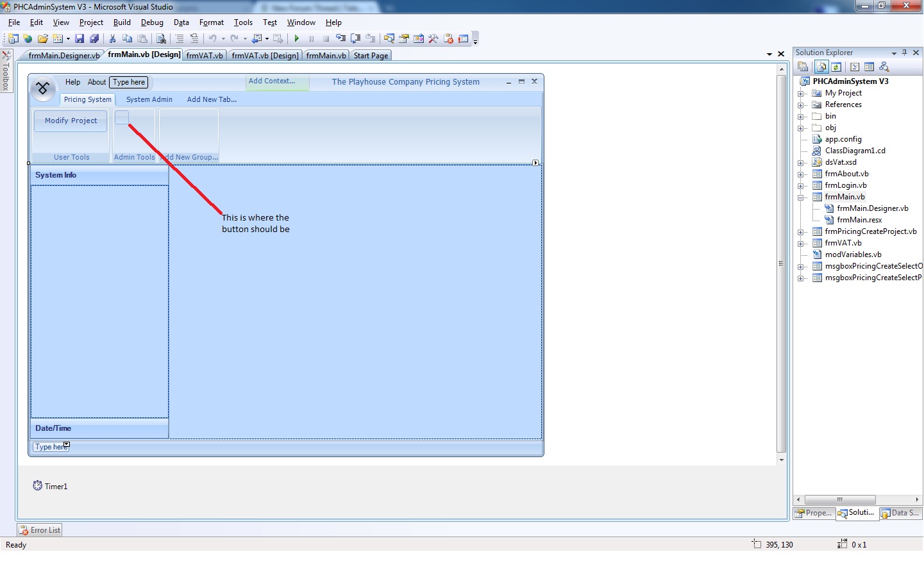
Task: Click the New Project toolbar icon
Action: [12, 38]
